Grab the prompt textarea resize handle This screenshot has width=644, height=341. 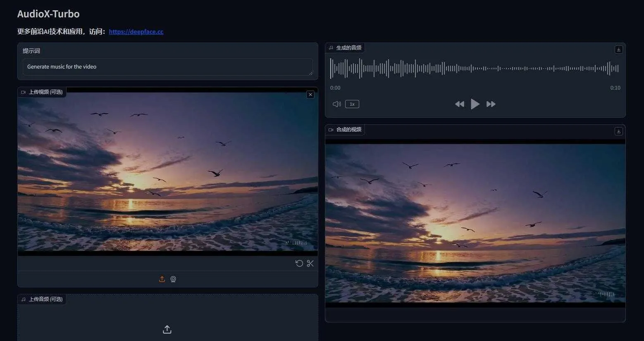coord(311,73)
